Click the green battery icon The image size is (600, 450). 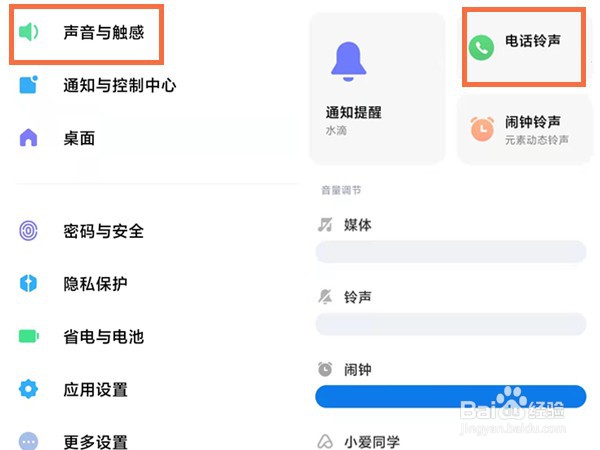pos(29,336)
